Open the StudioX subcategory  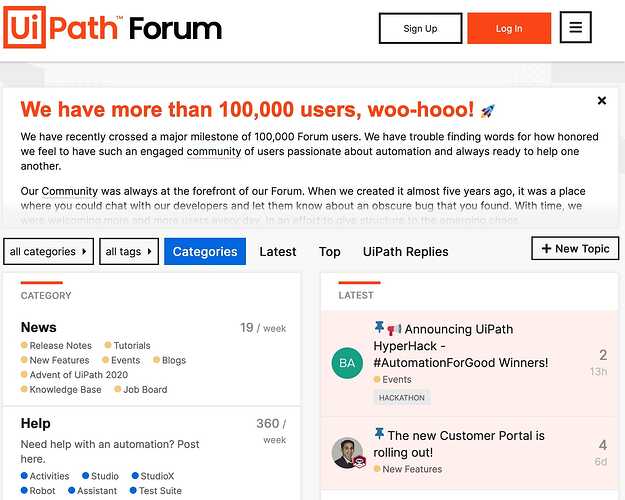tap(153, 476)
